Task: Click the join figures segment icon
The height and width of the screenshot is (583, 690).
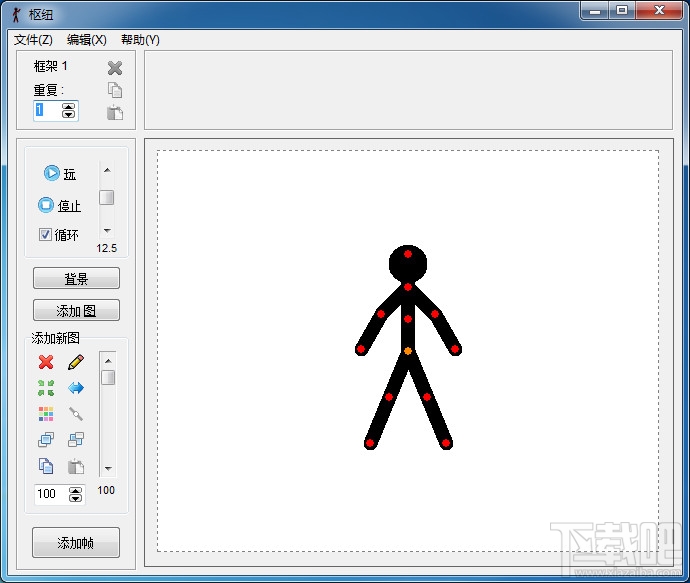Action: [76, 414]
